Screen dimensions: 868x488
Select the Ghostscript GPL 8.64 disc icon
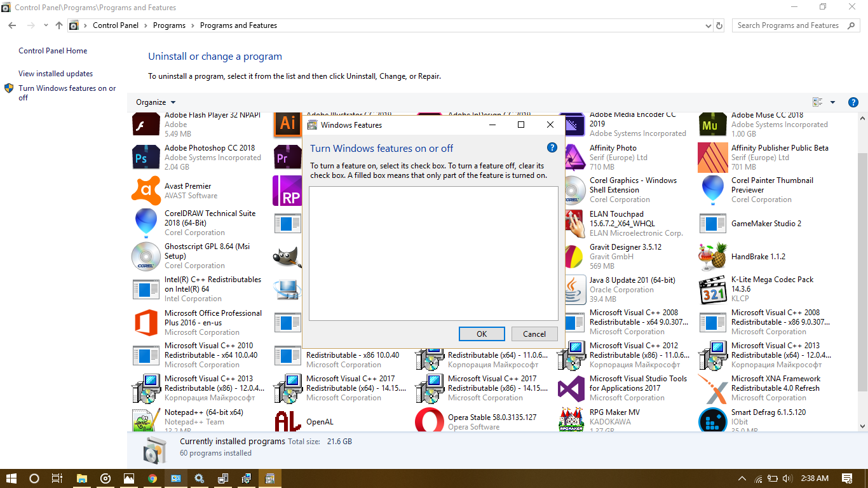(146, 257)
